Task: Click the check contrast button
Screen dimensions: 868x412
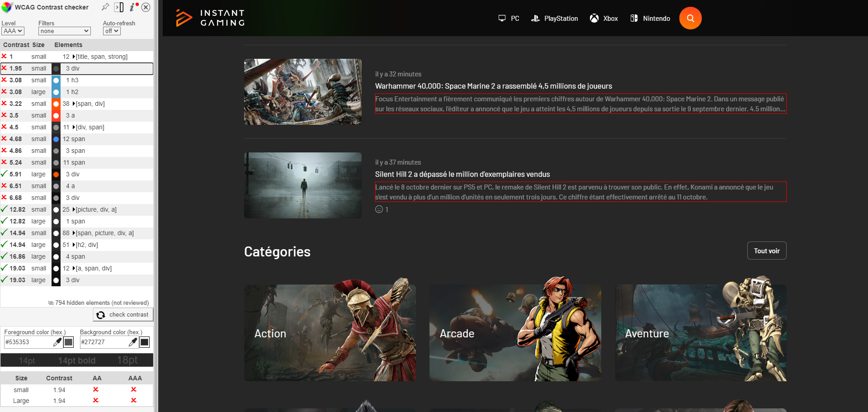Action: pos(123,314)
